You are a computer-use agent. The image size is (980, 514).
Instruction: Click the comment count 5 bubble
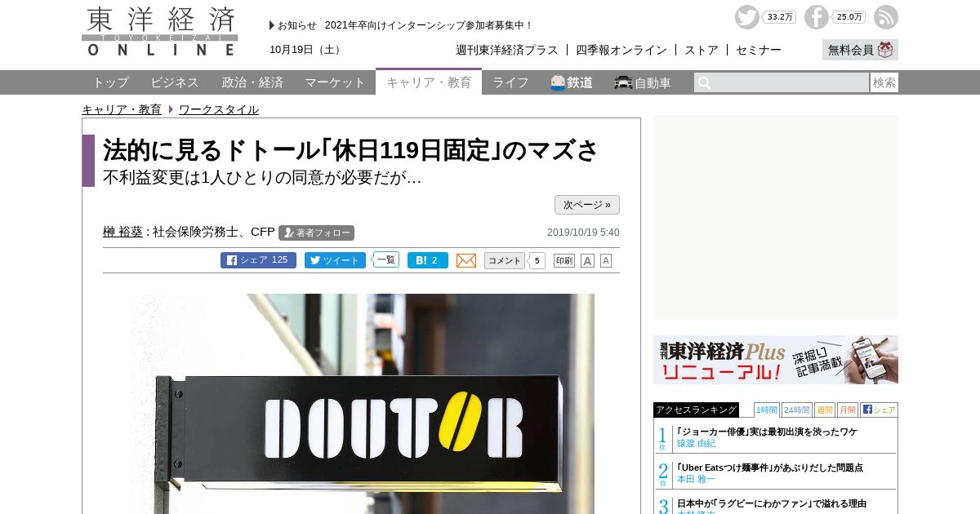coord(537,261)
